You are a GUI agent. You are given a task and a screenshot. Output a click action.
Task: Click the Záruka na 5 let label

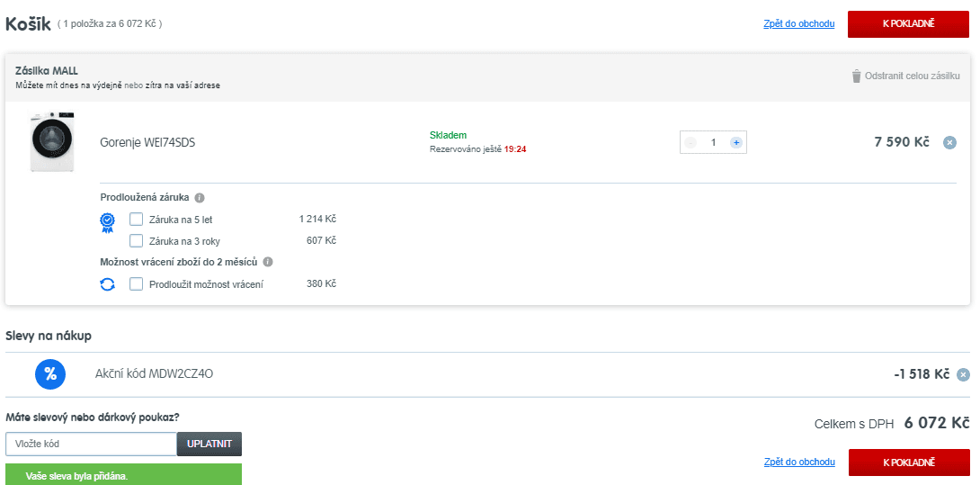point(181,220)
